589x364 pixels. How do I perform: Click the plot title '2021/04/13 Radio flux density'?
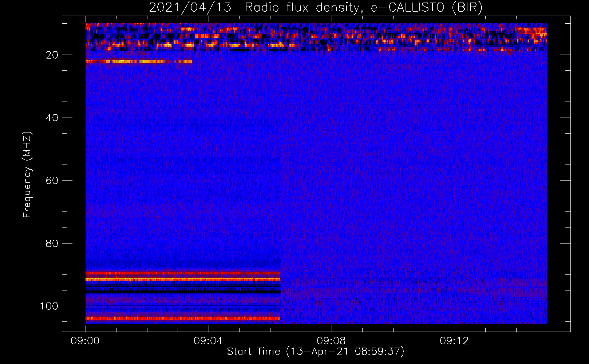[x=316, y=8]
